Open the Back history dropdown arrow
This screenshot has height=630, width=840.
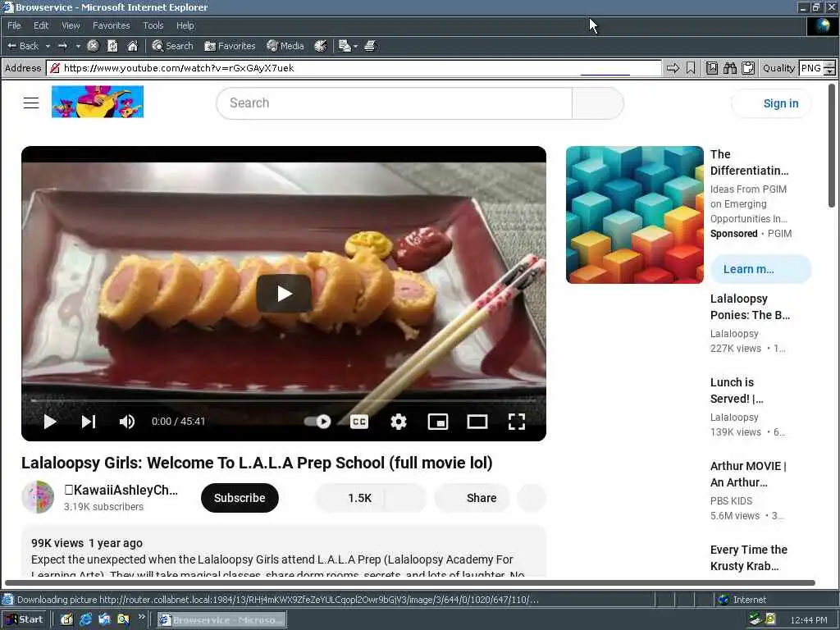(48, 46)
